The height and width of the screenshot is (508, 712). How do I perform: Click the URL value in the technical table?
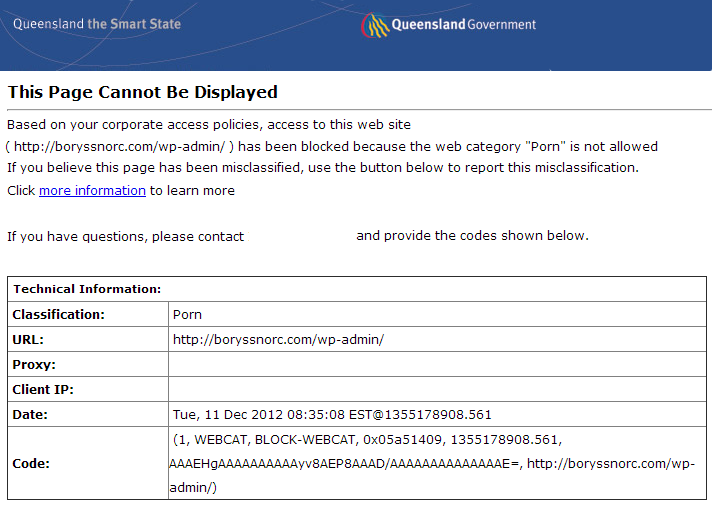(x=278, y=340)
